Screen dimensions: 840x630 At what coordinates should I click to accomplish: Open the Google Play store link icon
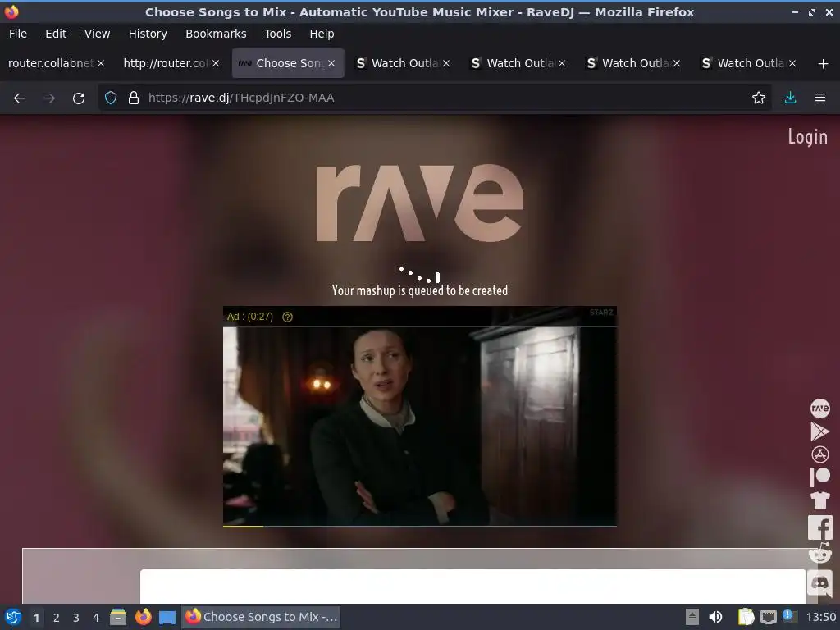point(819,431)
